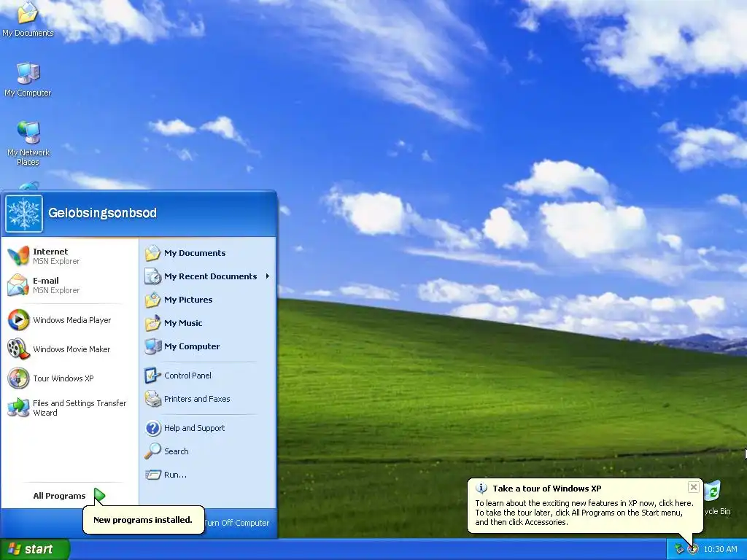Click My Recent Documents clock icon
The image size is (747, 560).
pos(152,276)
